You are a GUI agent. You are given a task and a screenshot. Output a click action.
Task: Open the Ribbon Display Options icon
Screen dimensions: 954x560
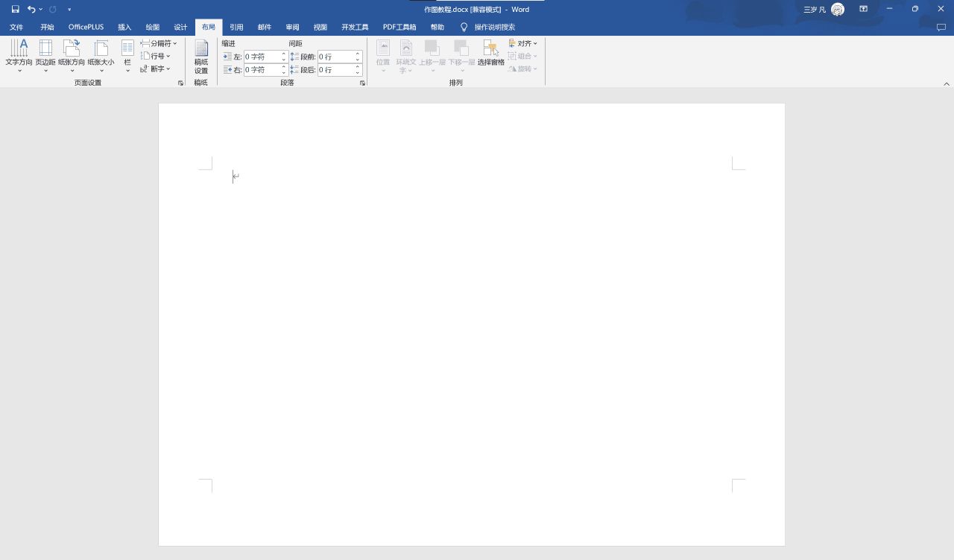click(x=863, y=9)
